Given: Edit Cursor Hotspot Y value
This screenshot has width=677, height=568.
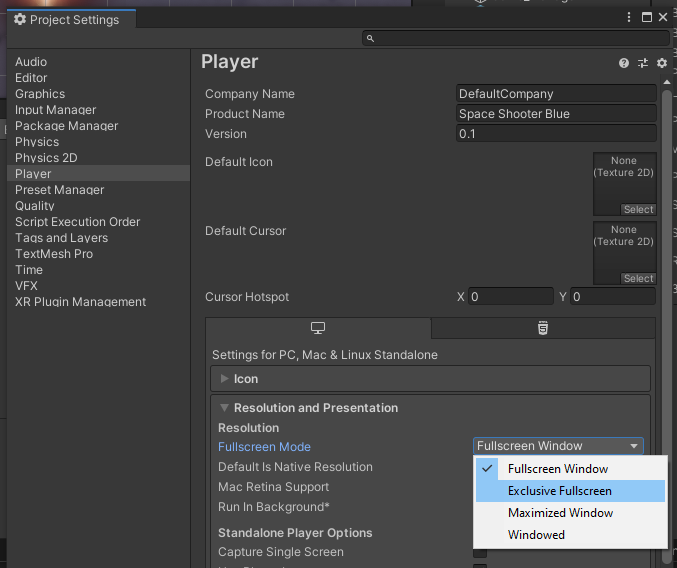Looking at the screenshot, I should pyautogui.click(x=613, y=297).
